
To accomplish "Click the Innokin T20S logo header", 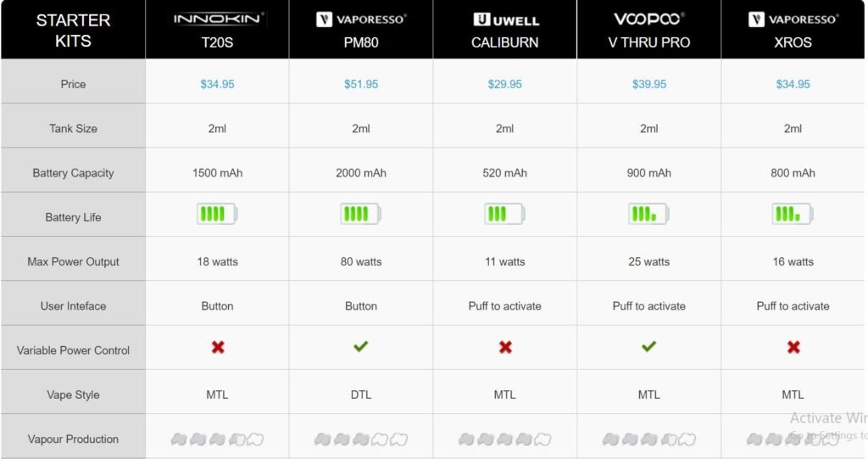I will [x=217, y=19].
